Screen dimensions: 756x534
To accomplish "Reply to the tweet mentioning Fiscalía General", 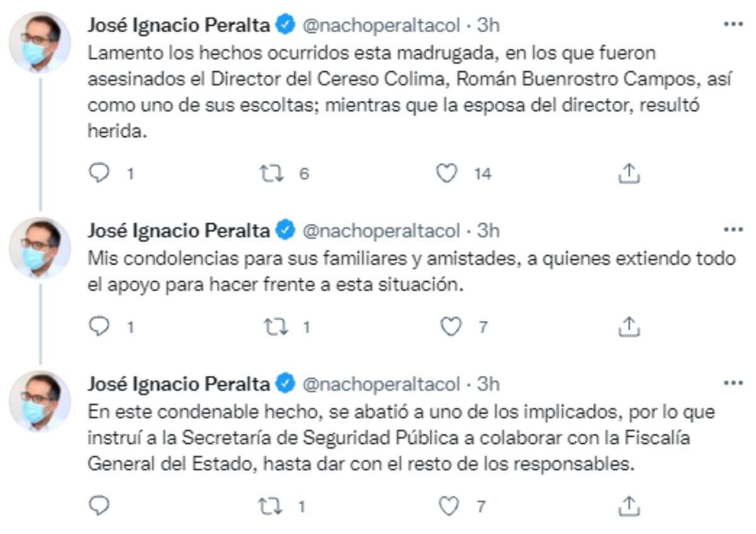I will pyautogui.click(x=99, y=505).
